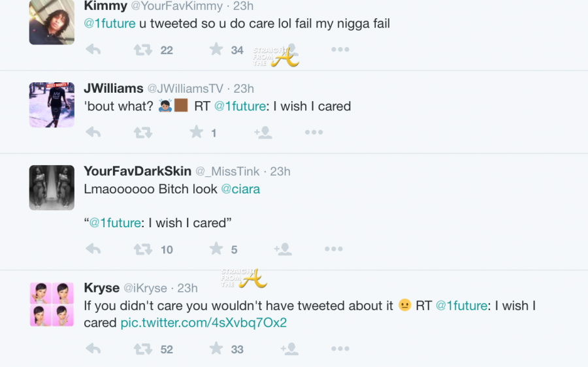Click the JWilliams display name

pyautogui.click(x=113, y=88)
